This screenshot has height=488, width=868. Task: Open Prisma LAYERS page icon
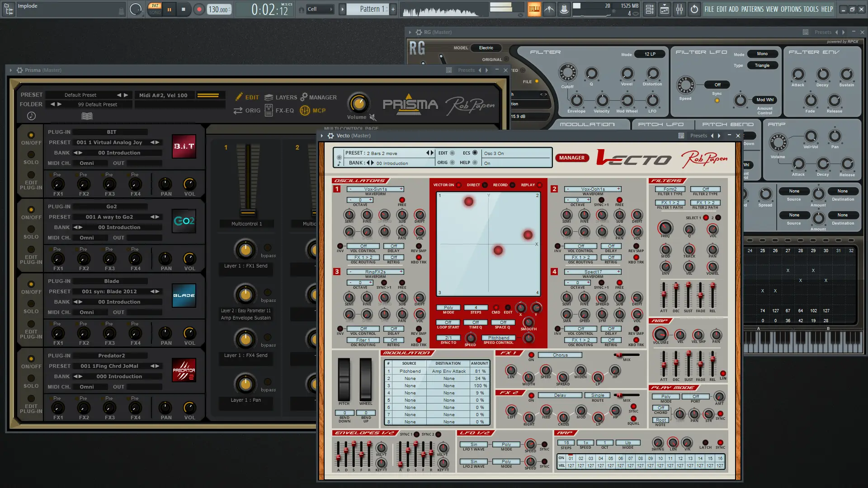click(269, 97)
